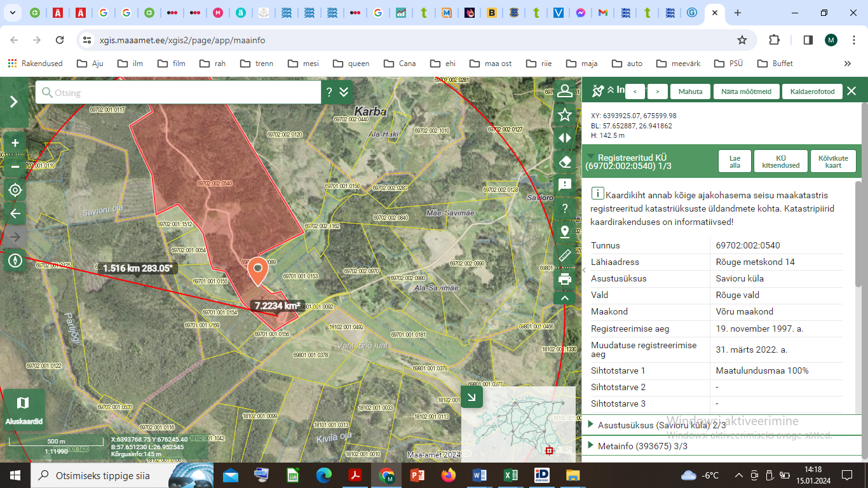This screenshot has width=868, height=488.
Task: Collapse the Registreeritud KÜ section
Action: [x=592, y=156]
